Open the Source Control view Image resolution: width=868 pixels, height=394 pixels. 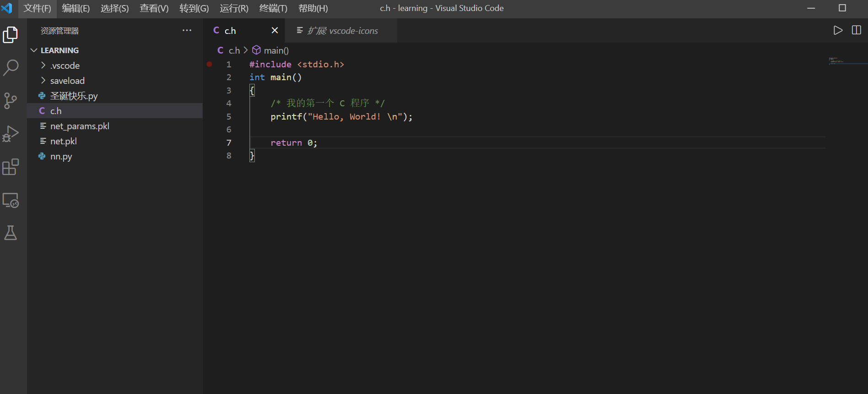click(11, 101)
